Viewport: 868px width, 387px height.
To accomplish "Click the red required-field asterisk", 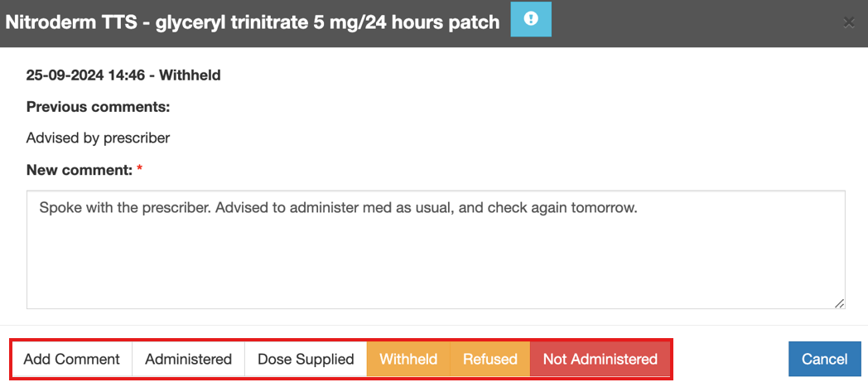I will click(x=139, y=169).
